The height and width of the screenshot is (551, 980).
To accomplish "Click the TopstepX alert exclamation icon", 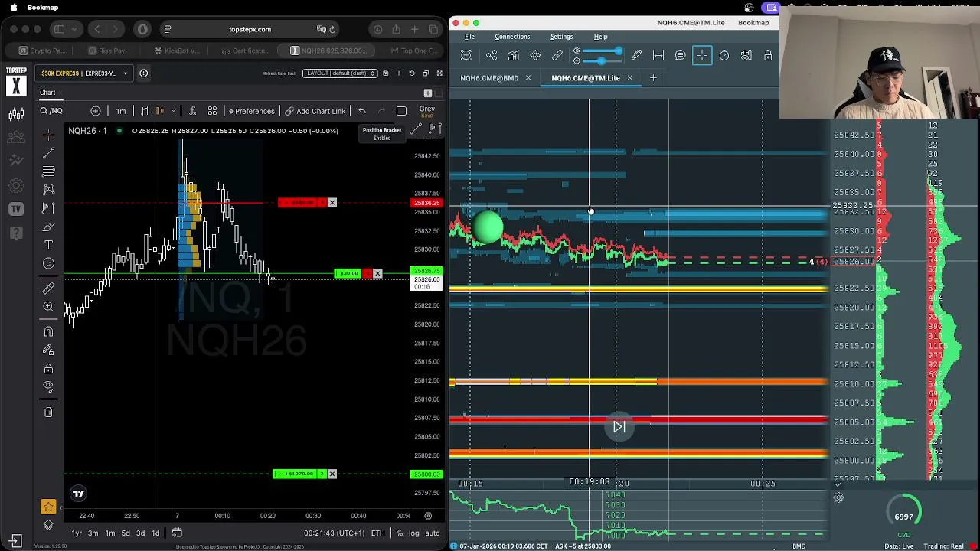I will click(143, 73).
